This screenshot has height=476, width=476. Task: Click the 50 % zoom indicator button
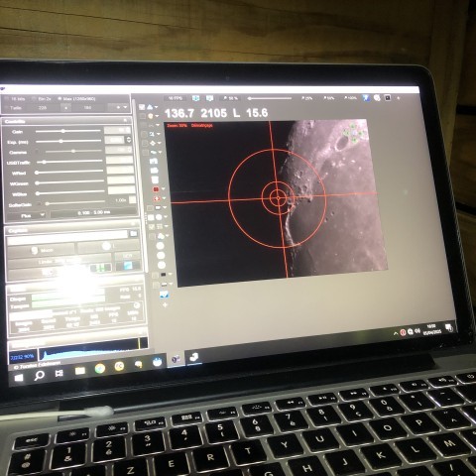tap(230, 98)
